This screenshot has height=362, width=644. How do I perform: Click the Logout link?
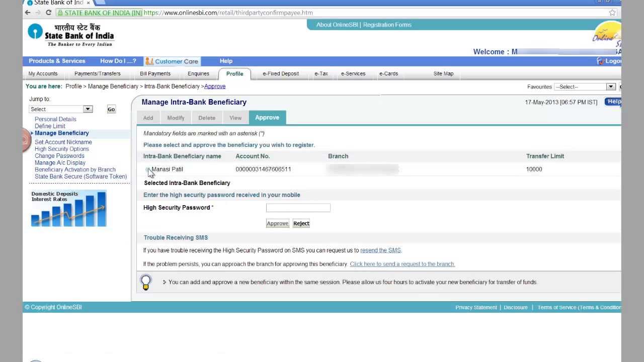tap(613, 61)
